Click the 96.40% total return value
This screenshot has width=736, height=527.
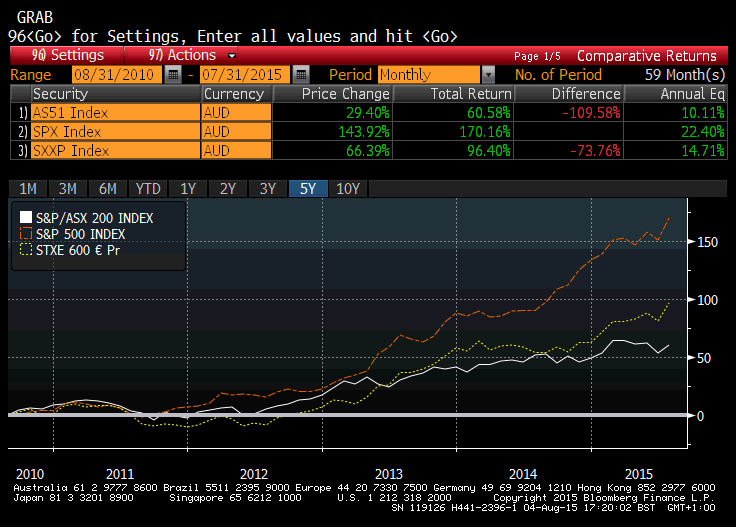tap(489, 151)
